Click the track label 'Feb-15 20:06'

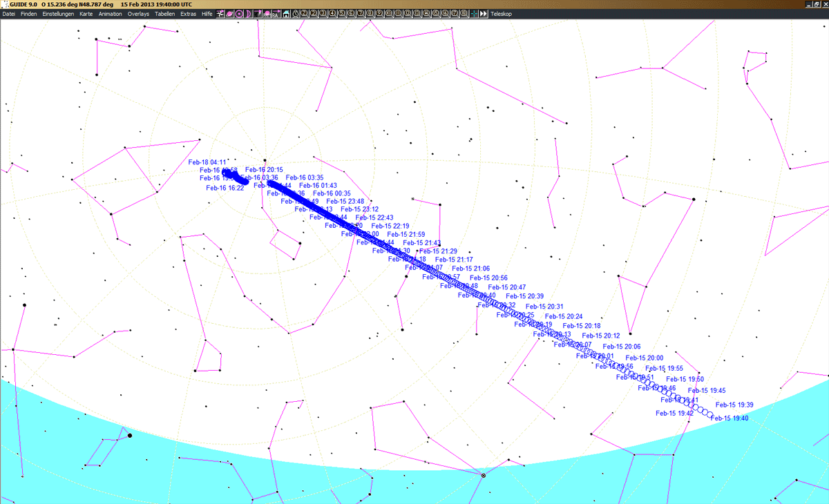pyautogui.click(x=622, y=347)
